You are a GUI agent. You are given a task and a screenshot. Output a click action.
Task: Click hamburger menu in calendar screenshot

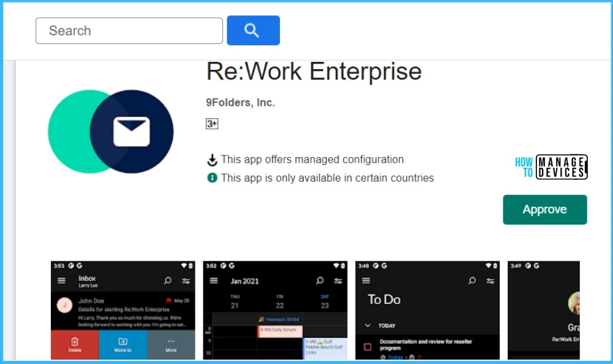[x=214, y=281]
